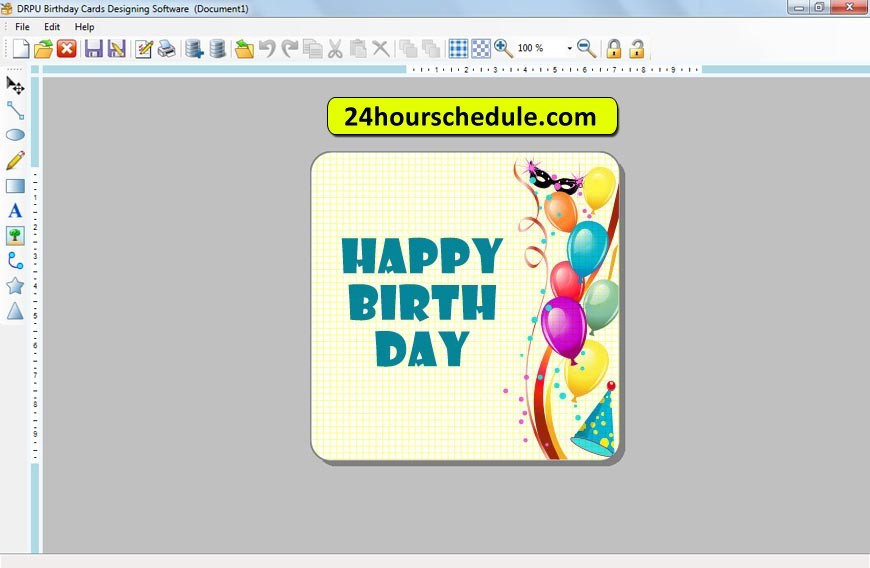Toggle the checkered grid pattern icon
This screenshot has width=870, height=568.
coord(481,49)
